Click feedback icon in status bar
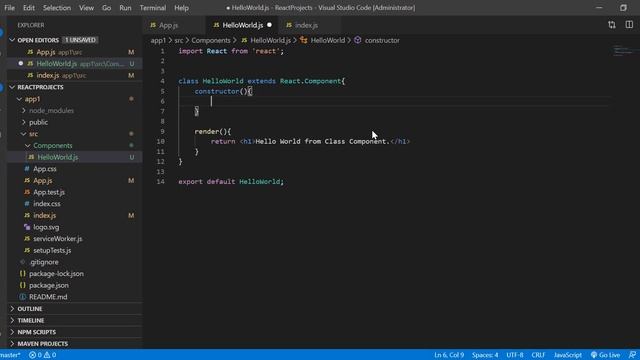This screenshot has width=640, height=360. pyautogui.click(x=632, y=355)
